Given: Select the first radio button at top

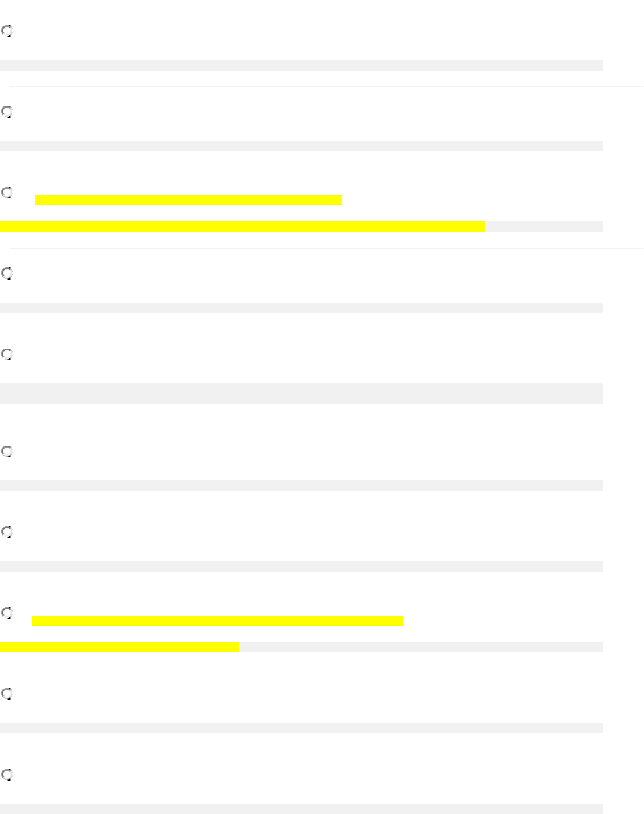Looking at the screenshot, I should pos(7,31).
